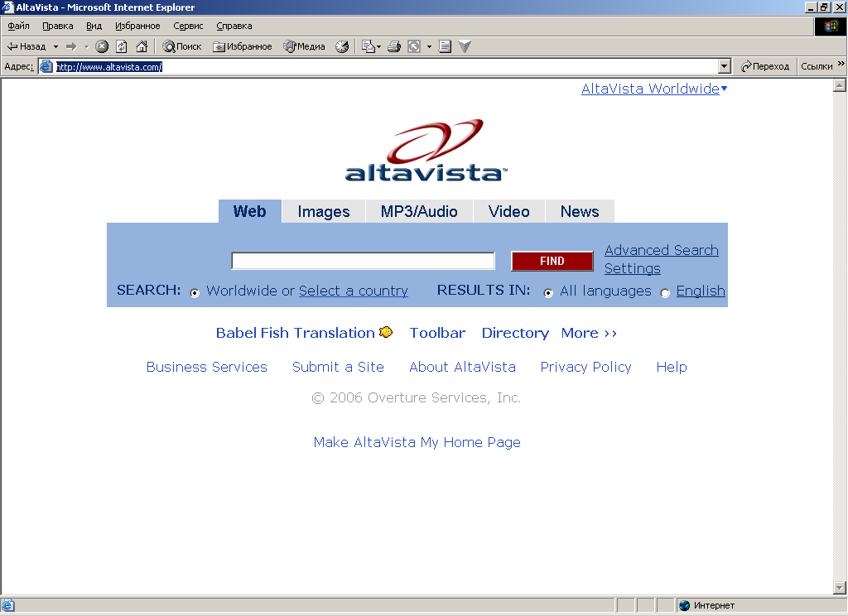Click the search query input box
This screenshot has height=616, width=848.
(x=363, y=261)
